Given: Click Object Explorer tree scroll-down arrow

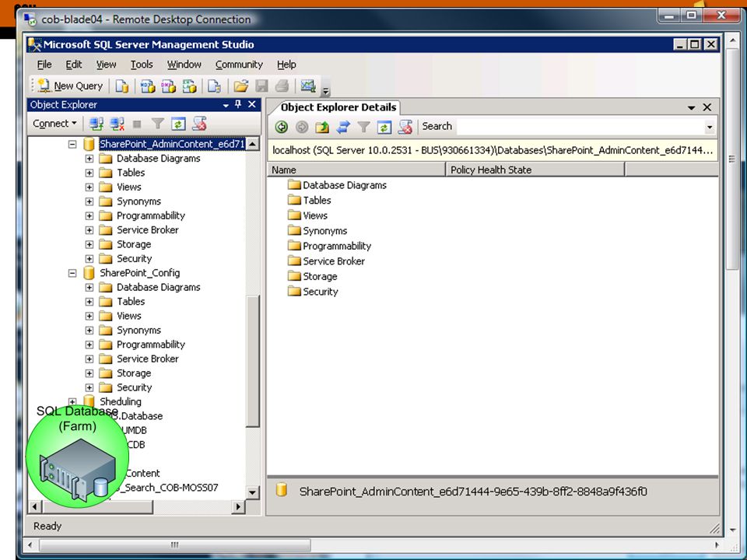Looking at the screenshot, I should coord(252,492).
